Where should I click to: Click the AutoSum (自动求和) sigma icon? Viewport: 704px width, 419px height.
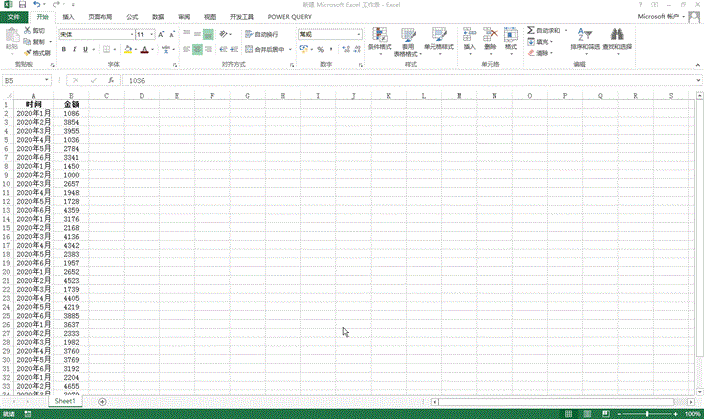531,32
